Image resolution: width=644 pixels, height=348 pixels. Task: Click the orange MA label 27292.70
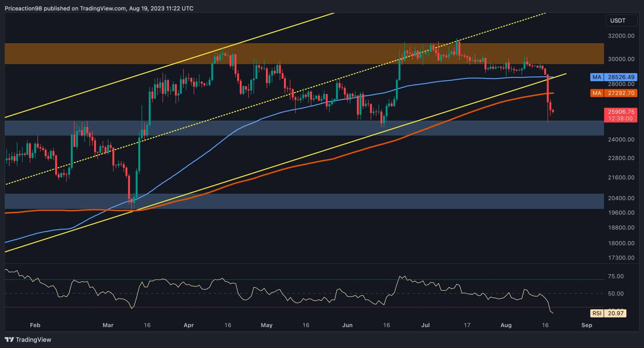(x=614, y=93)
